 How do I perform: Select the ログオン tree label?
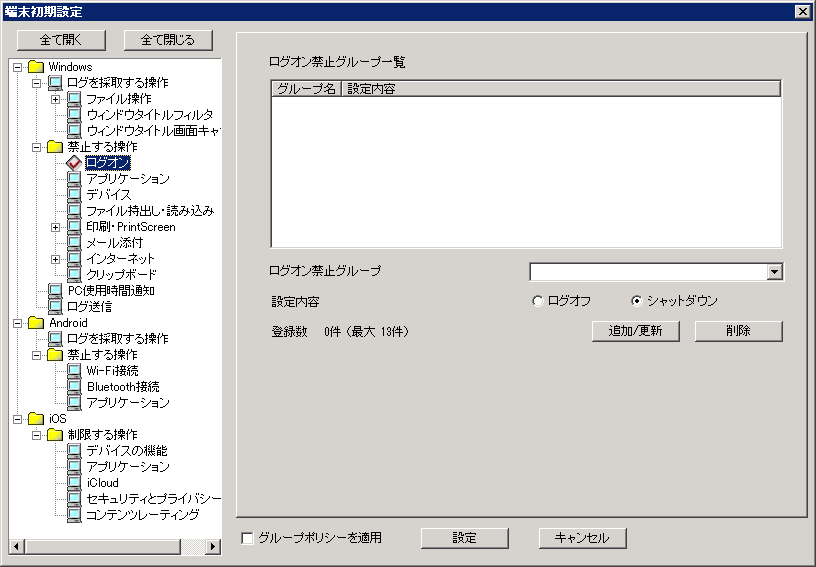tap(108, 163)
